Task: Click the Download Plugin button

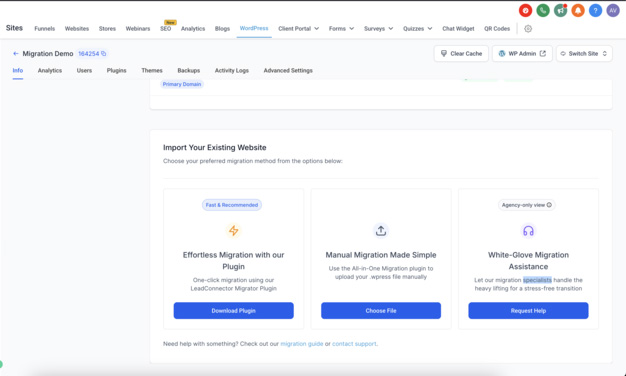Action: coord(234,311)
